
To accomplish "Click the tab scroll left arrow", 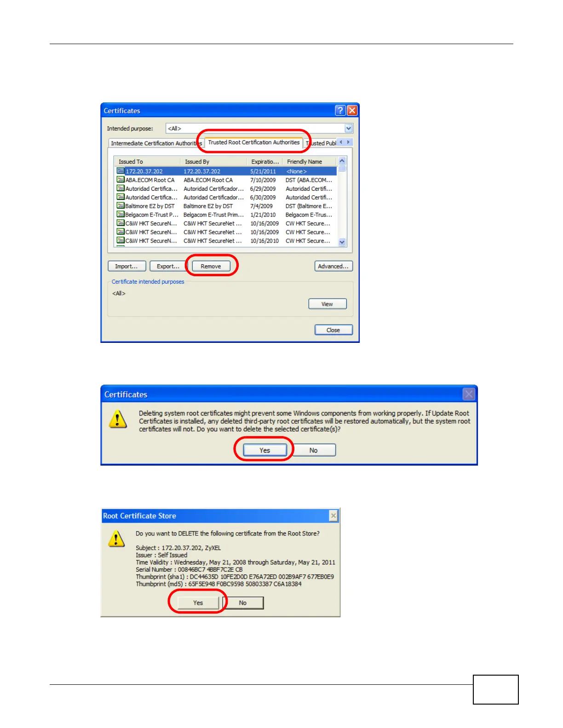I will point(341,142).
